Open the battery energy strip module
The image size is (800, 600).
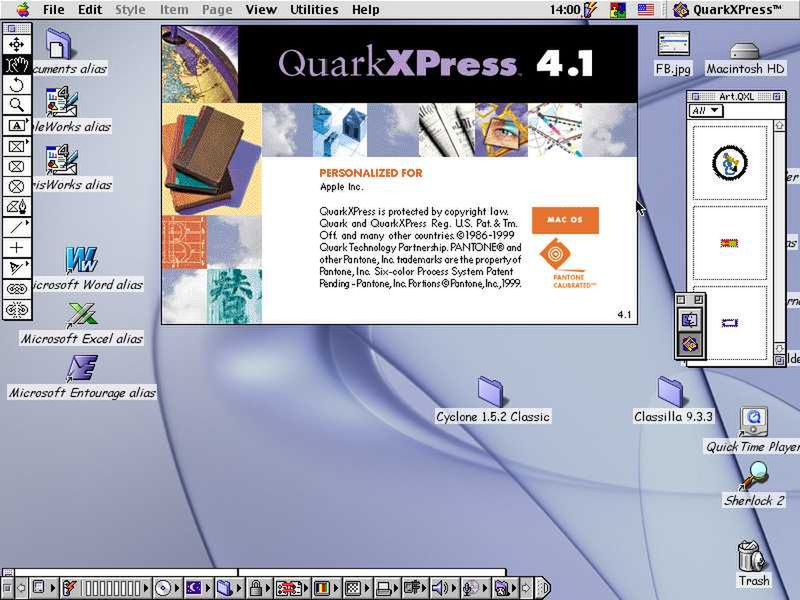coord(105,588)
